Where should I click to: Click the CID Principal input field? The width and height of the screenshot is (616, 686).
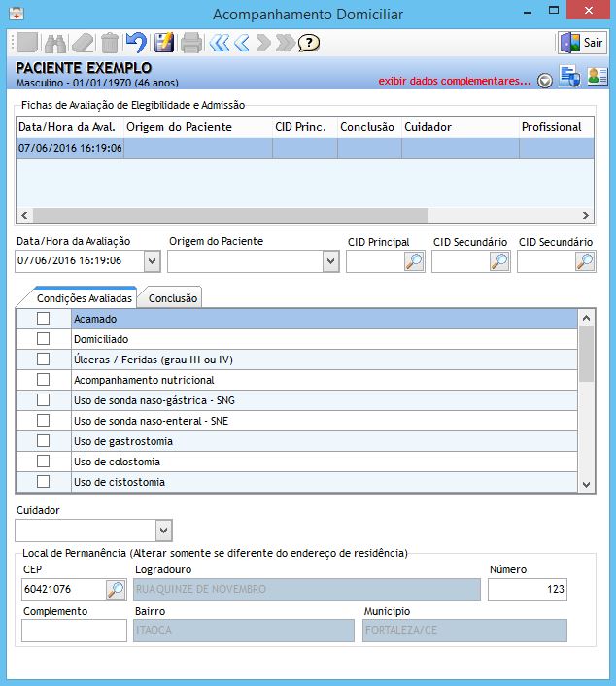375,261
